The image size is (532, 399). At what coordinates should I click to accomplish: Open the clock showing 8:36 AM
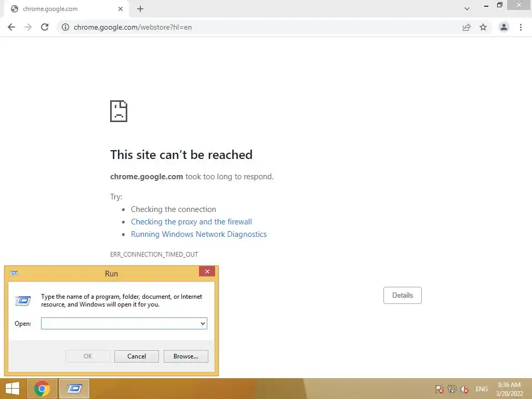(x=509, y=389)
